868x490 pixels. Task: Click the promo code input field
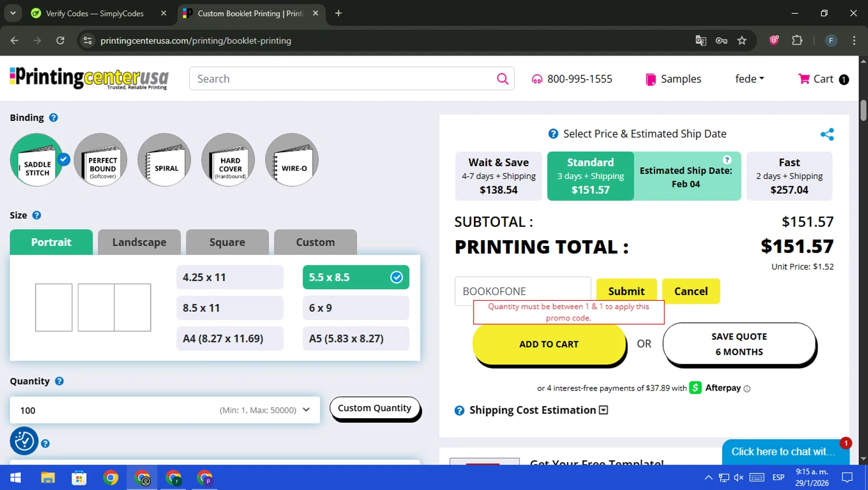[x=523, y=291]
